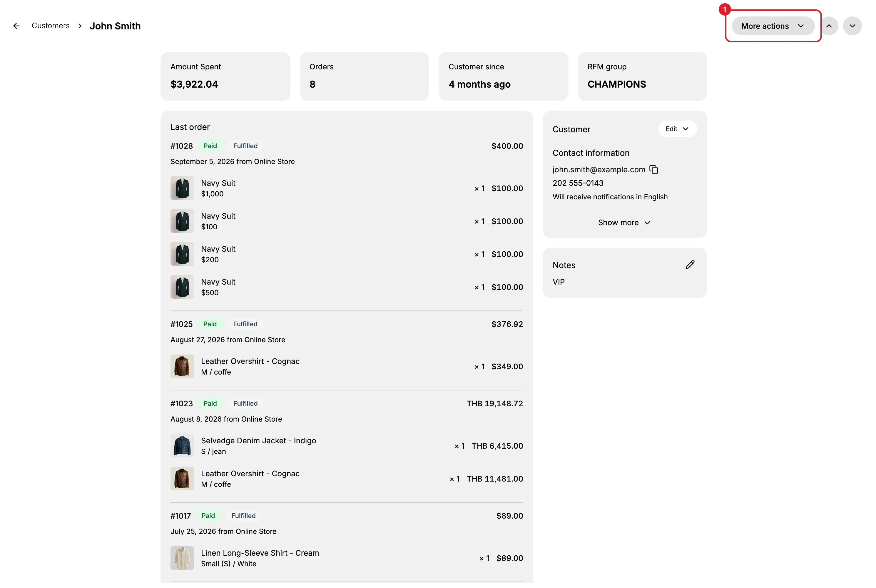Click Leather Overshirt thumbnail in order #1023

(182, 479)
